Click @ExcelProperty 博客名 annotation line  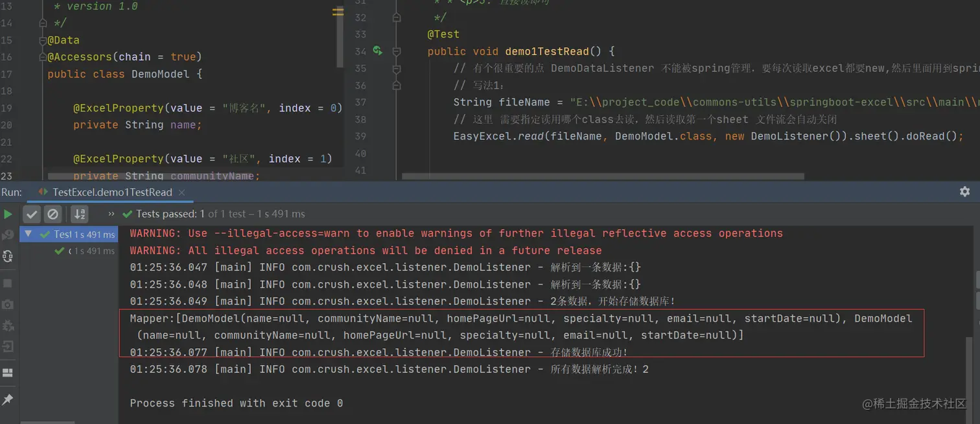coord(207,108)
